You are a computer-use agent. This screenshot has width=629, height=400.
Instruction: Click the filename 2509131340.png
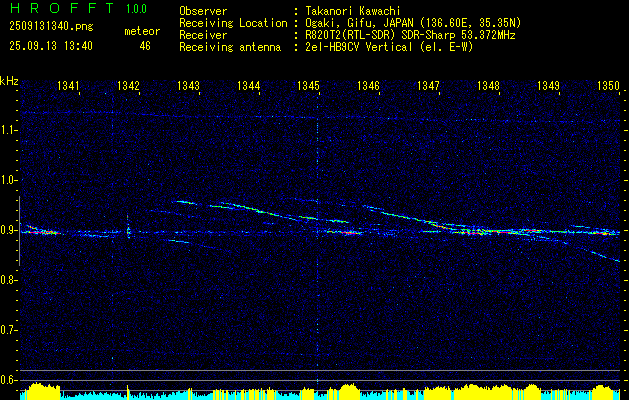[51, 27]
